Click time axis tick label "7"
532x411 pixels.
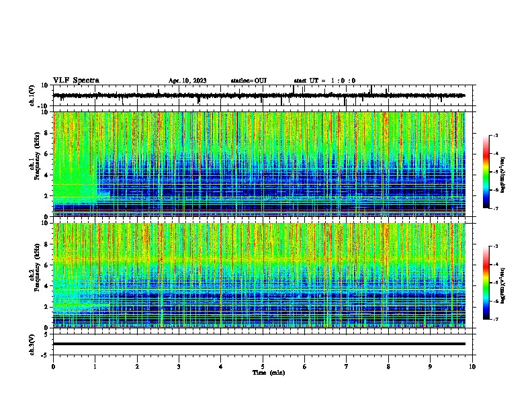coord(347,367)
